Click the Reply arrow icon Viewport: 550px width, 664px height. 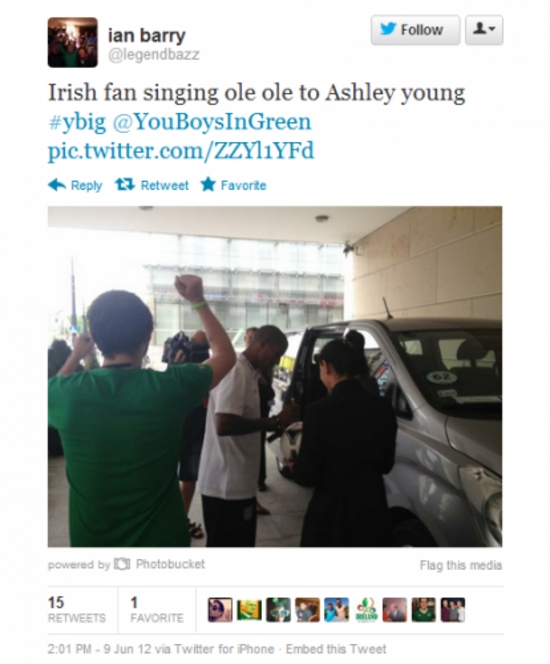click(x=57, y=185)
